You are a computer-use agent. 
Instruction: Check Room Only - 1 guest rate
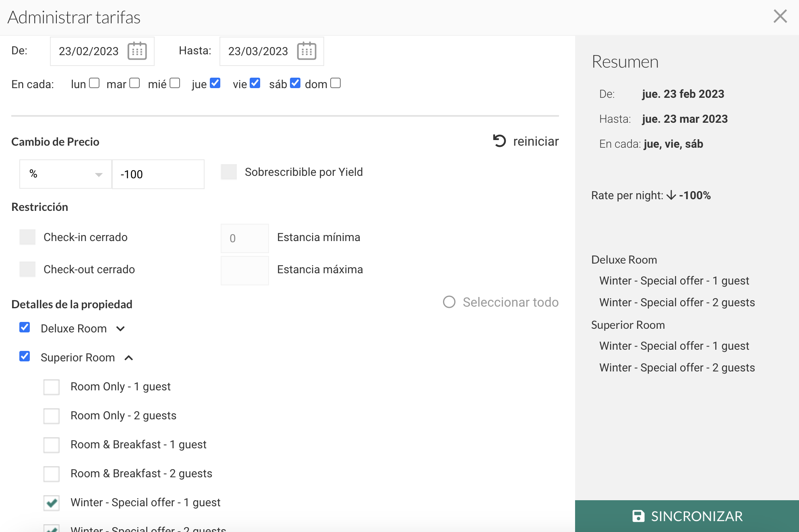[x=52, y=387]
